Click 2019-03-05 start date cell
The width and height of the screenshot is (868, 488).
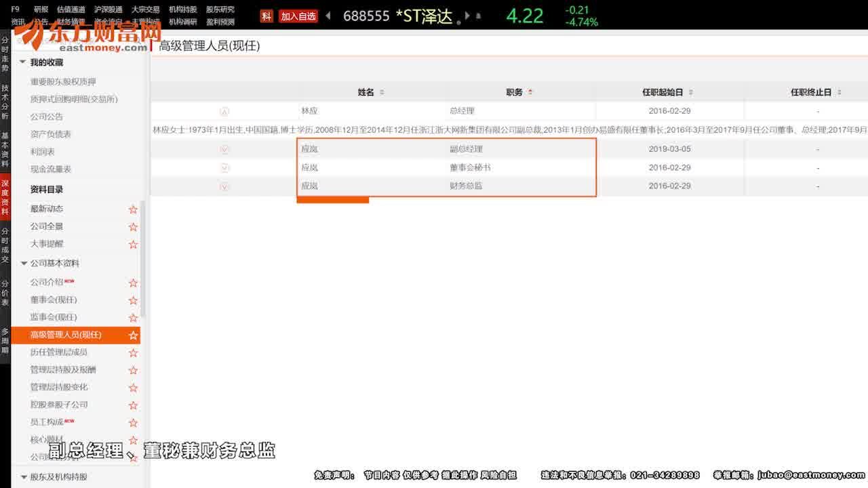tap(669, 149)
